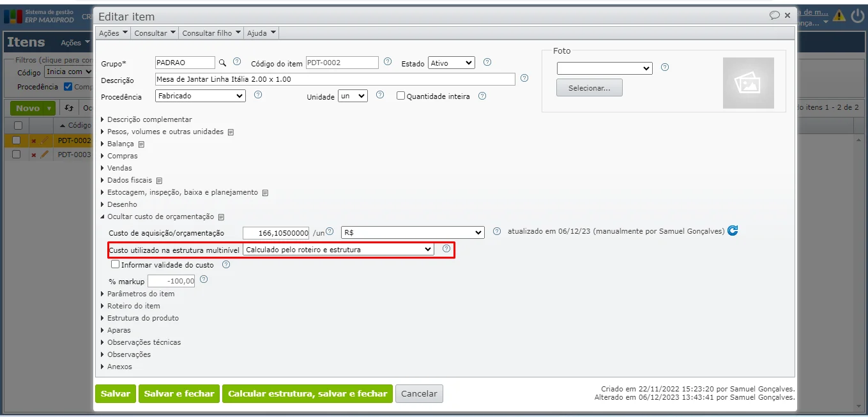Click notes icon beside Dados fiscais
868x417 pixels.
pos(159,181)
